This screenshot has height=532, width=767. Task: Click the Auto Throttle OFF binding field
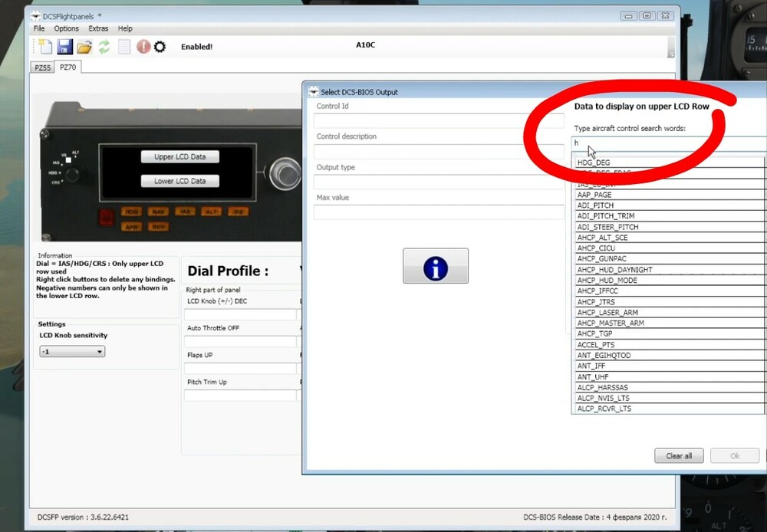pyautogui.click(x=240, y=341)
